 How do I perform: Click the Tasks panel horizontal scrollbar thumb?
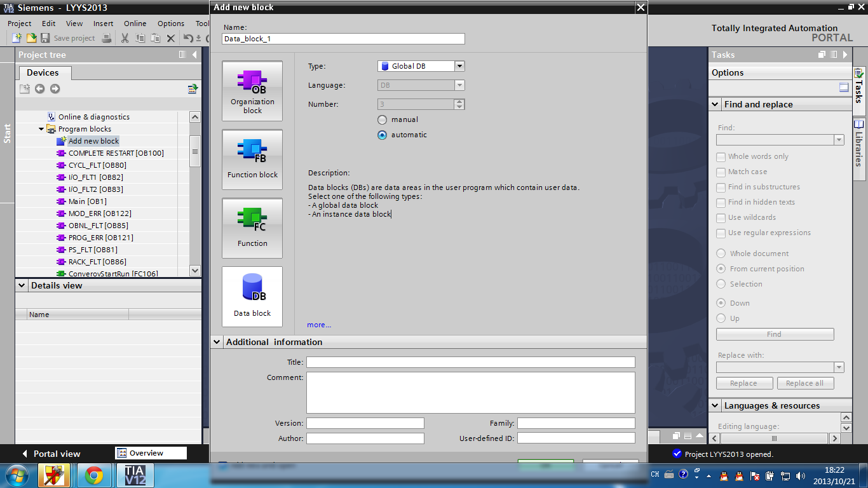tap(775, 438)
